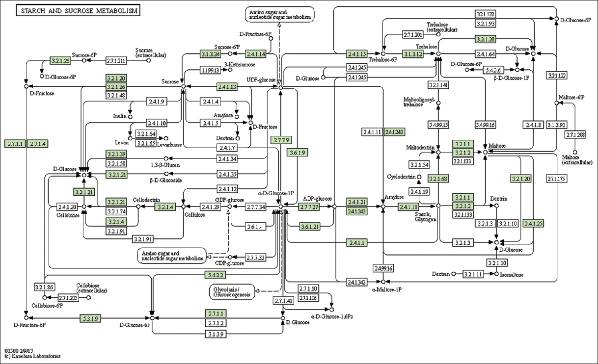Click the 2.7.7.27 enzyme box
Screen dimensions: 598x364
(x=310, y=207)
